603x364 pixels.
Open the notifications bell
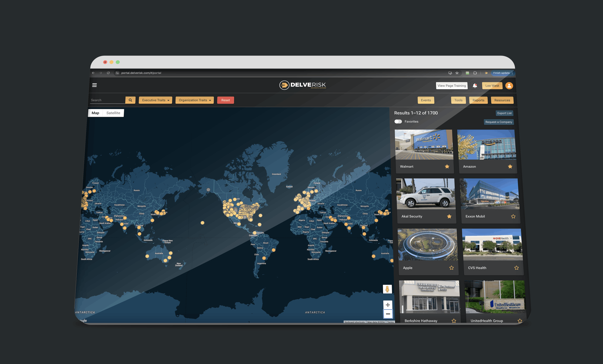[475, 85]
